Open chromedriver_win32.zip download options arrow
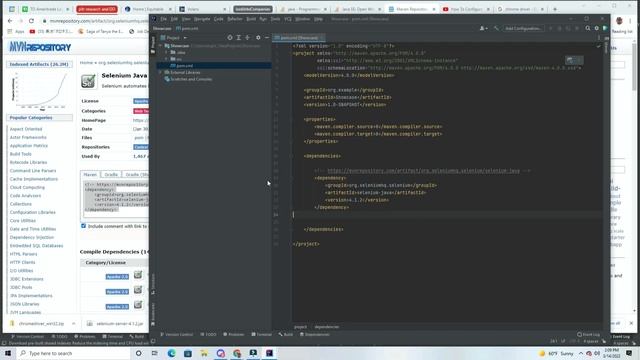 (73, 323)
